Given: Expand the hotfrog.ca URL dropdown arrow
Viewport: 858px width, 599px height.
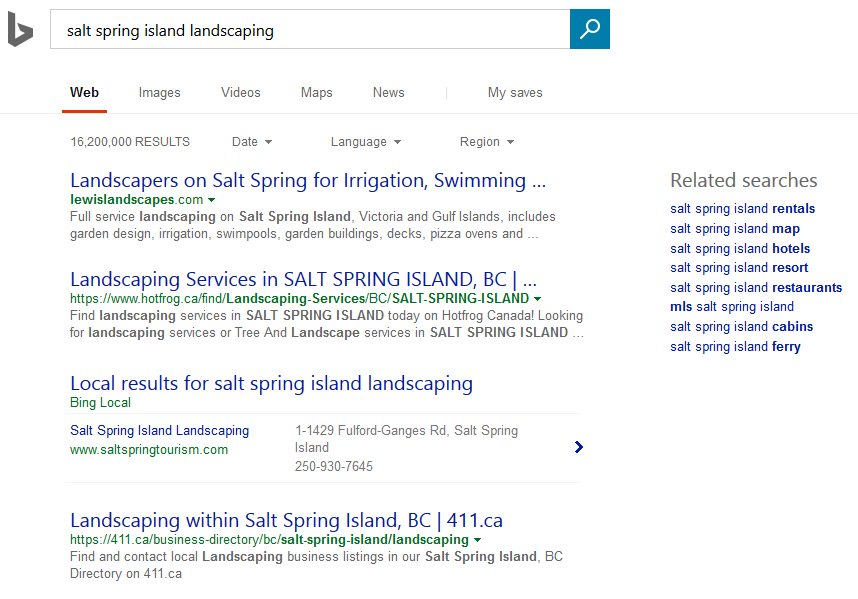Looking at the screenshot, I should [538, 299].
